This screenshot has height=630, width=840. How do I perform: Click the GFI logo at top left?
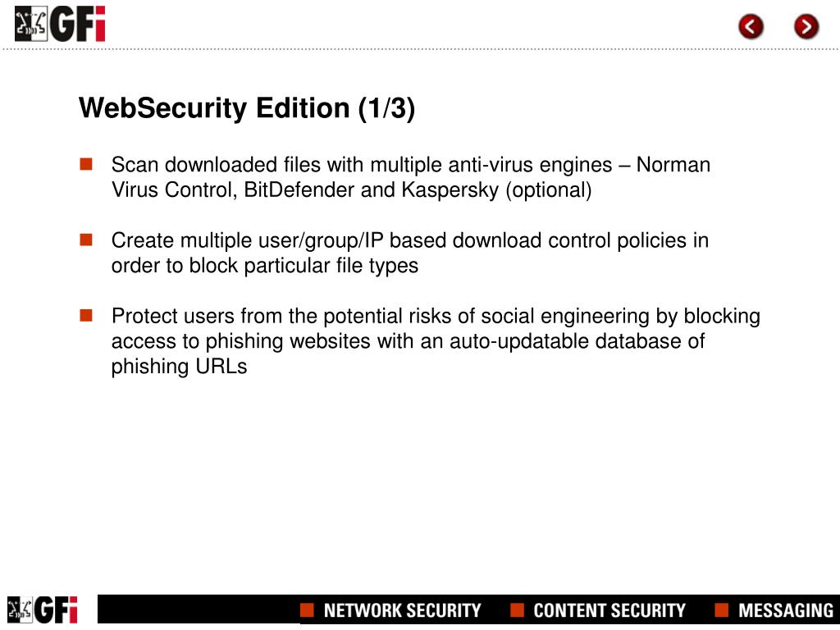(59, 24)
